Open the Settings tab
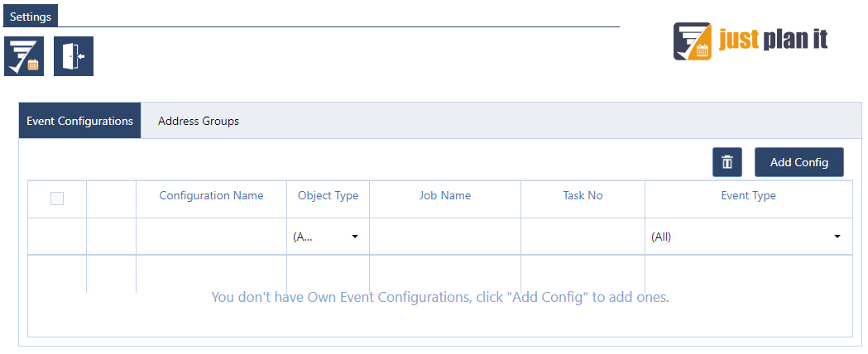 click(31, 17)
